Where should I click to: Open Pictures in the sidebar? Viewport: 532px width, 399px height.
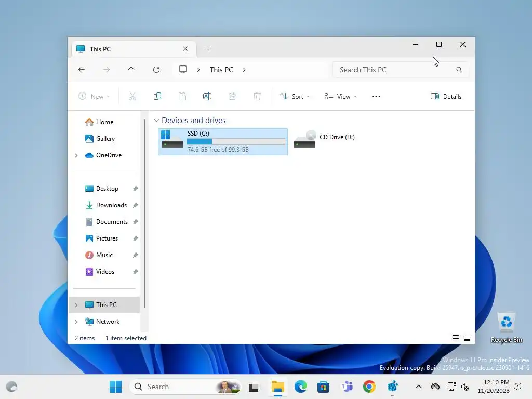pyautogui.click(x=107, y=238)
